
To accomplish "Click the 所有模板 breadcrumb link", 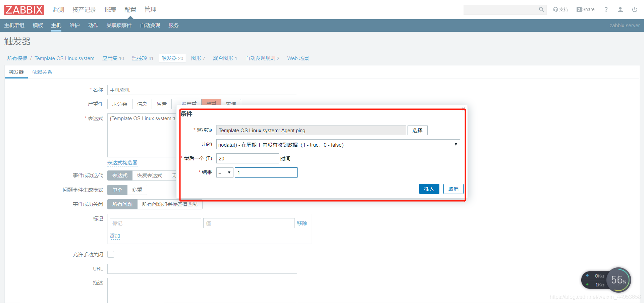I will coord(17,58).
